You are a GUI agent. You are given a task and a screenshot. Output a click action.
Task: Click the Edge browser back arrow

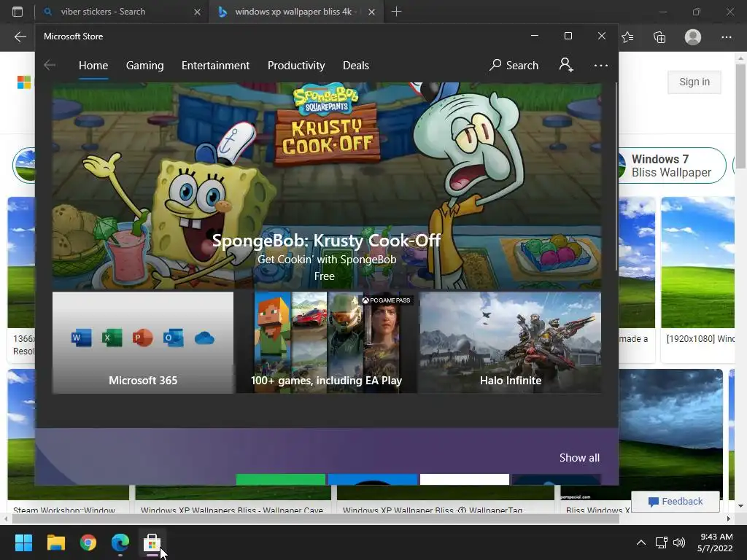click(x=20, y=36)
